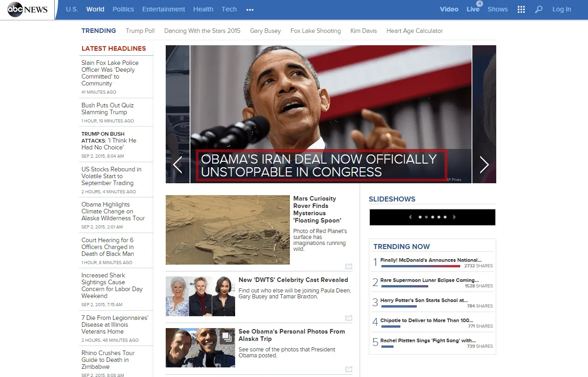Screen dimensions: 588x377
Task: Click slideshows previous arrow
Action: (x=410, y=217)
